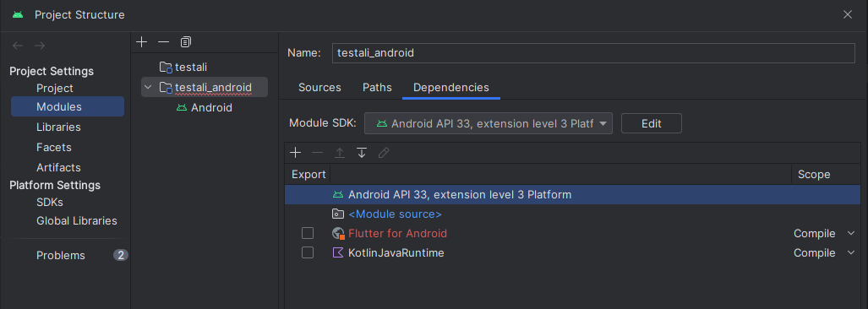Open Libraries settings
Viewport: 868px width, 309px height.
tap(58, 127)
